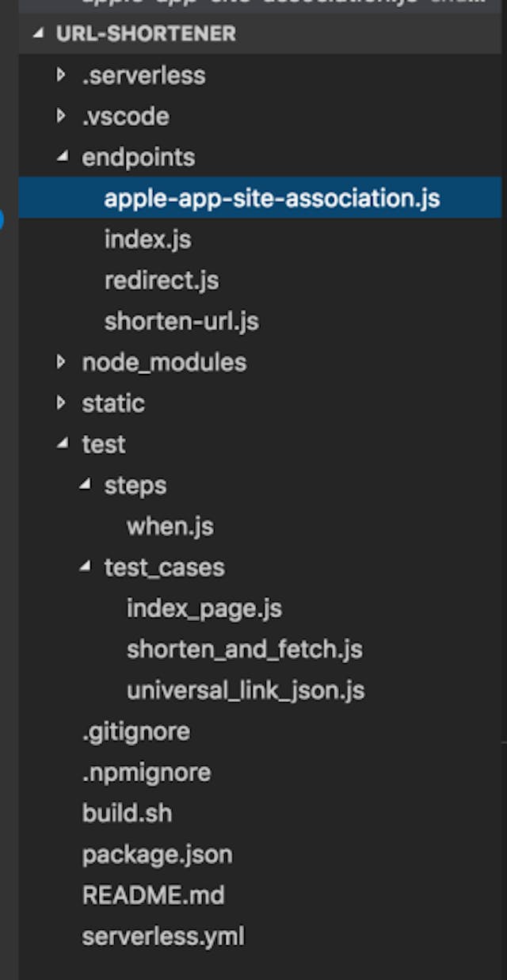507x980 pixels.
Task: Open when.js under steps
Action: [x=170, y=527]
